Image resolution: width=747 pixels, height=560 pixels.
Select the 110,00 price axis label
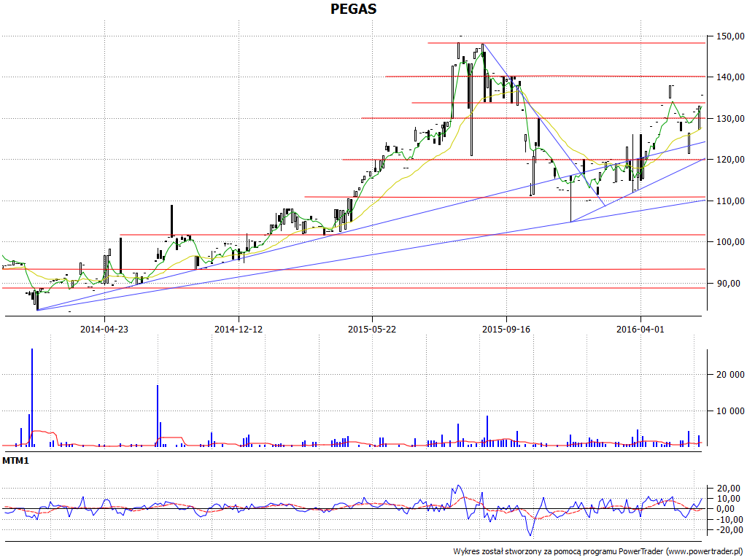pos(729,201)
